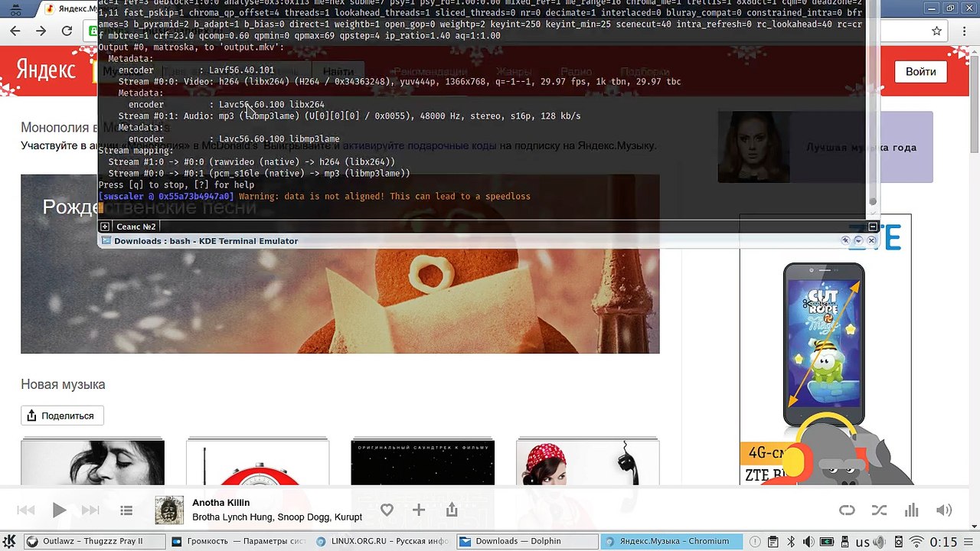Viewport: 980px width, 551px height.
Task: Open the clock showing 0:15
Action: pyautogui.click(x=944, y=543)
